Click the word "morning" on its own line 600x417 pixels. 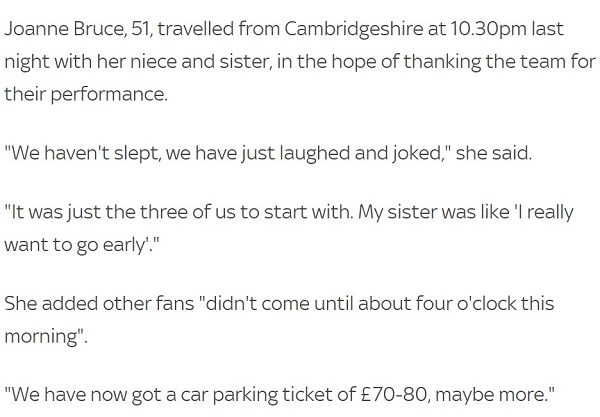41,337
